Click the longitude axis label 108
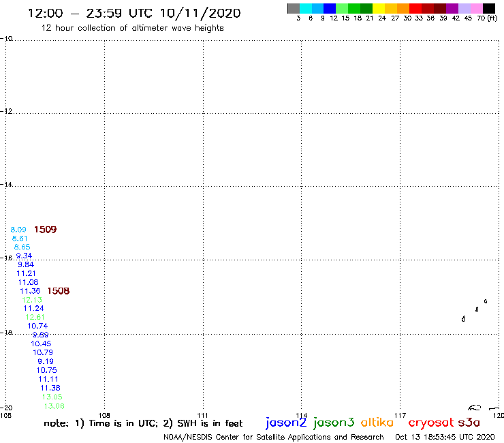The width and height of the screenshot is (504, 443). click(x=104, y=415)
